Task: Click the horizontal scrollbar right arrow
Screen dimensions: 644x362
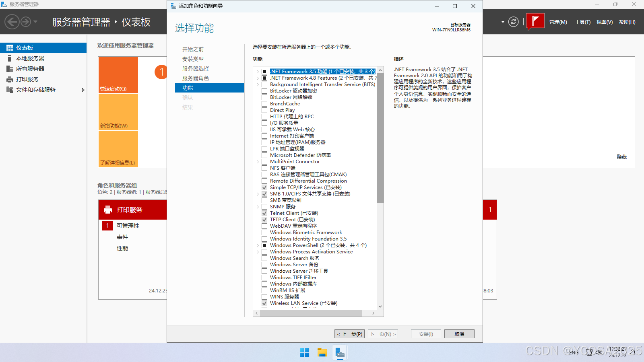Action: click(x=373, y=313)
